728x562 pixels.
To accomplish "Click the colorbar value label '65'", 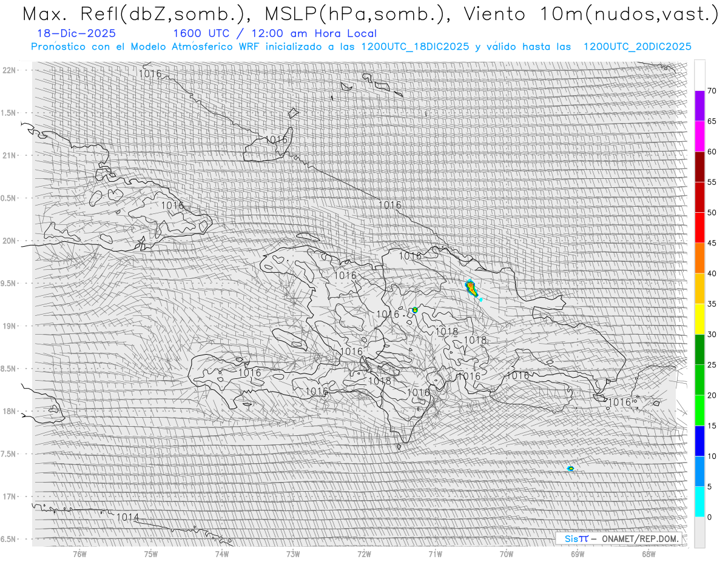I will coord(712,121).
